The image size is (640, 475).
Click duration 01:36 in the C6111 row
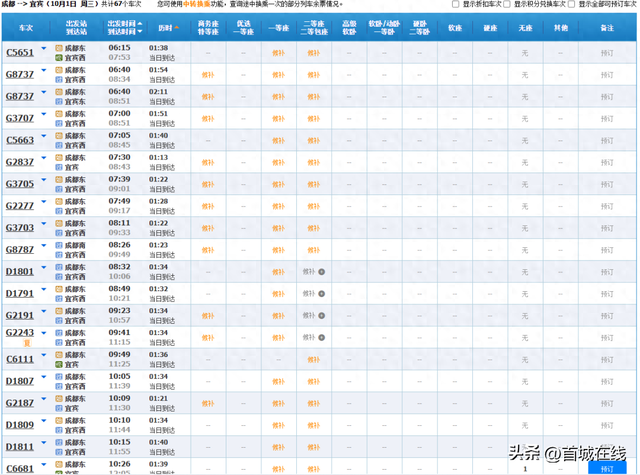158,355
